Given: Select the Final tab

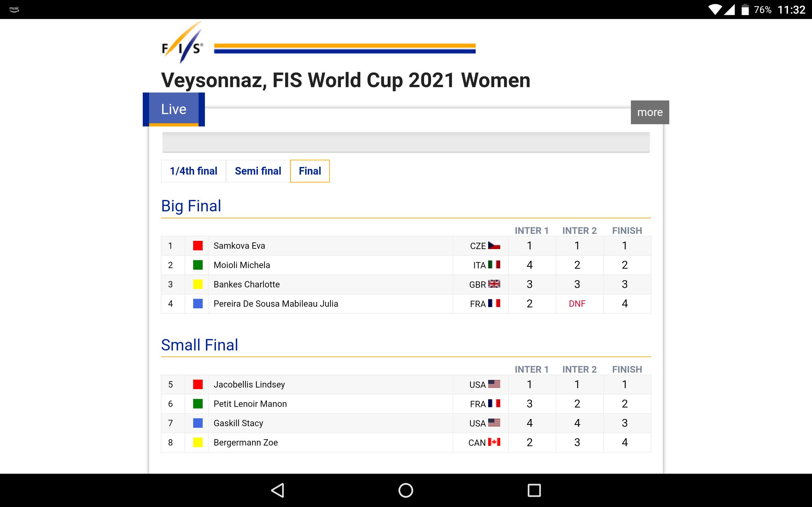Looking at the screenshot, I should [310, 171].
